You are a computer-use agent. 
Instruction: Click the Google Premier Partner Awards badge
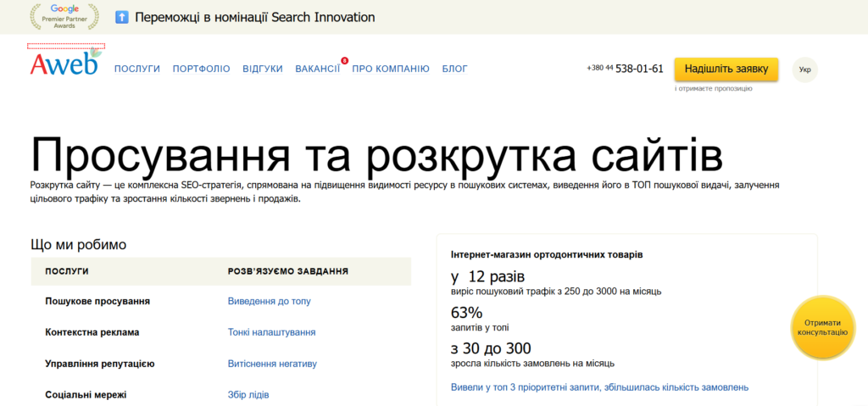click(64, 17)
